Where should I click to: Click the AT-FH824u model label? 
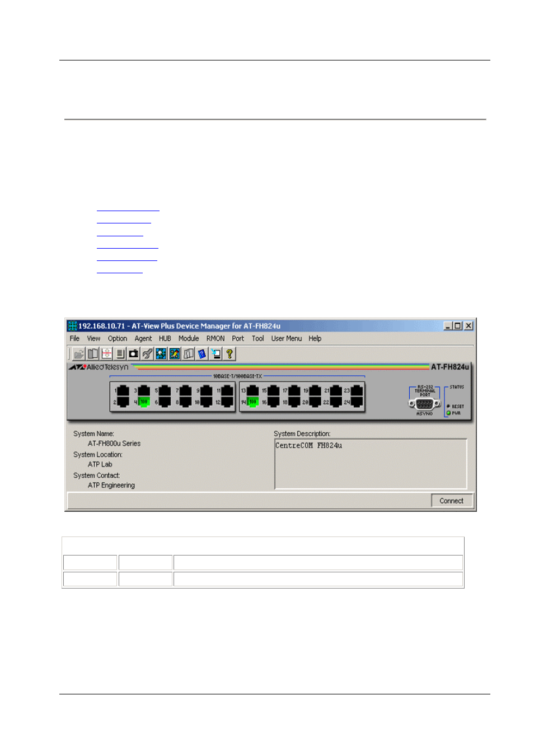[450, 367]
